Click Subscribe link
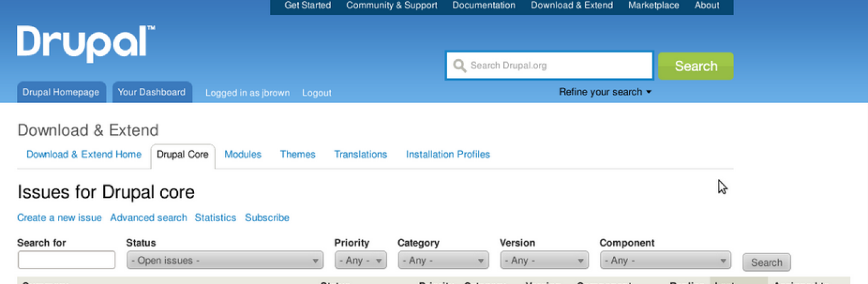Screen dimensions: 868x284 coord(267,218)
